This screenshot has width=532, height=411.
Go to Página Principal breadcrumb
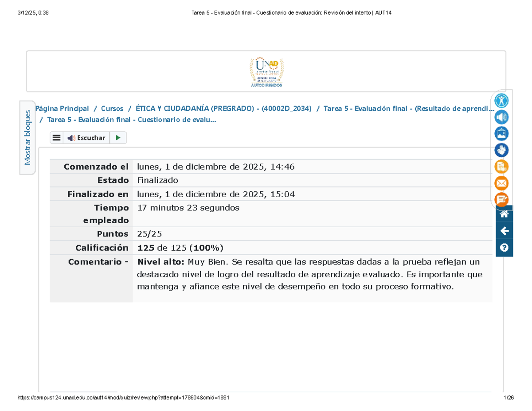tap(62, 109)
